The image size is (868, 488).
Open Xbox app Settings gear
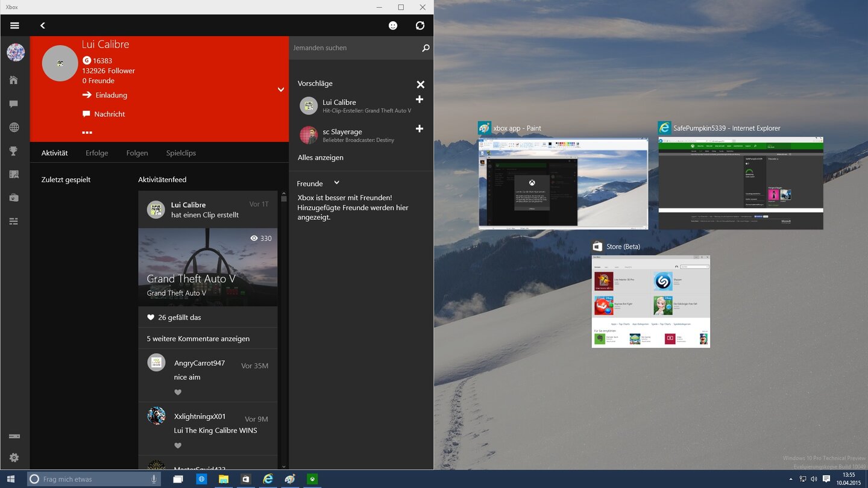tap(14, 458)
